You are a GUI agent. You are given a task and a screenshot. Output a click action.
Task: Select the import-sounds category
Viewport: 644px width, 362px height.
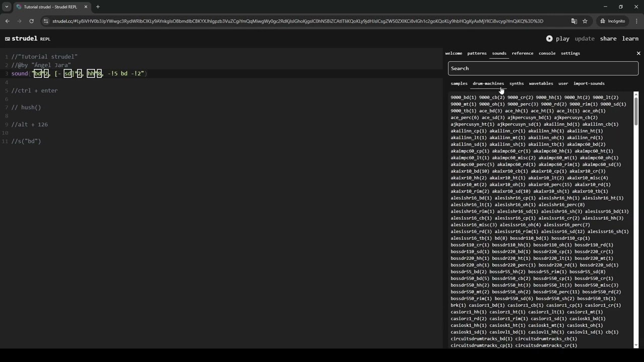pos(589,83)
